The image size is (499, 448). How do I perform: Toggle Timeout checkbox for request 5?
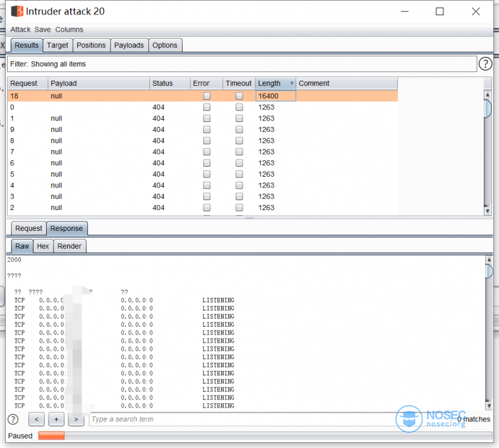click(239, 174)
